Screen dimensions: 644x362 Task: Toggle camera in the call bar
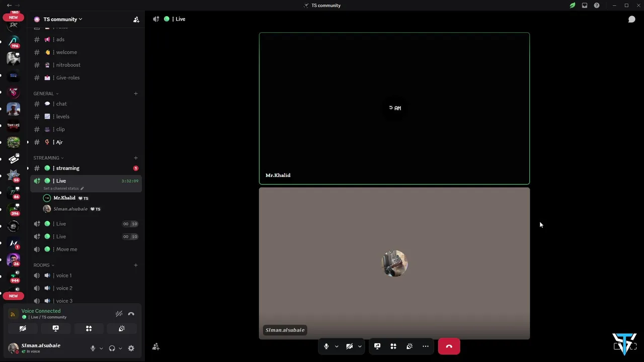click(x=349, y=346)
